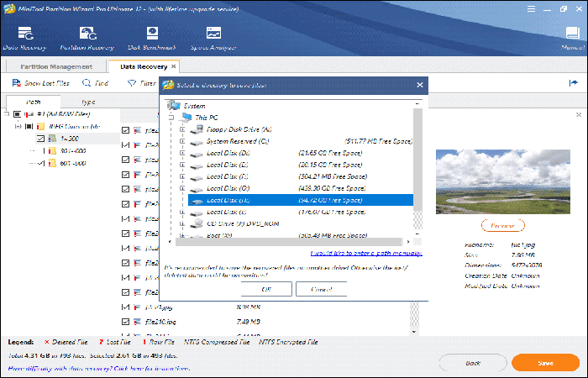The height and width of the screenshot is (378, 588).
Task: Expand the Floppy Disk Drive (A:) node
Action: [182, 129]
